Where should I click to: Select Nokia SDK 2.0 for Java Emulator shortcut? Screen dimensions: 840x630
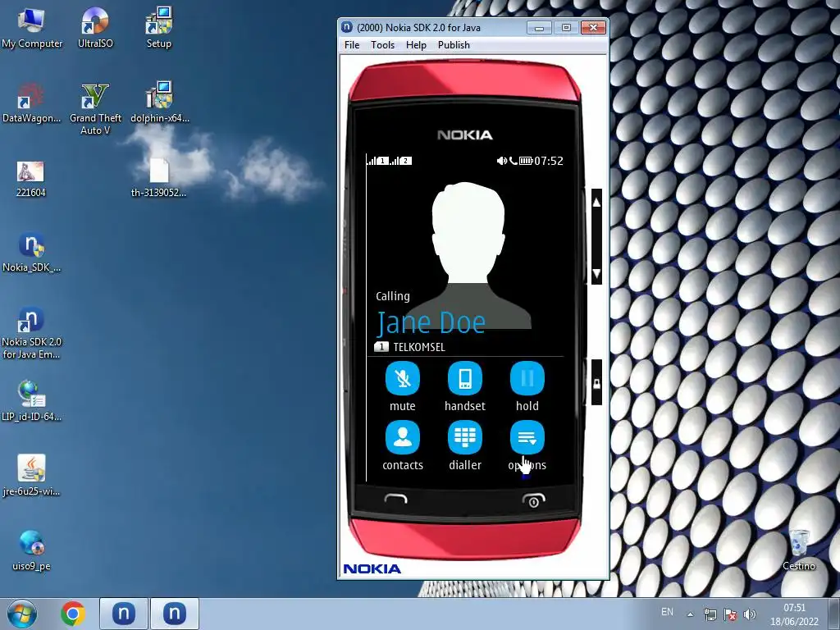tap(31, 333)
